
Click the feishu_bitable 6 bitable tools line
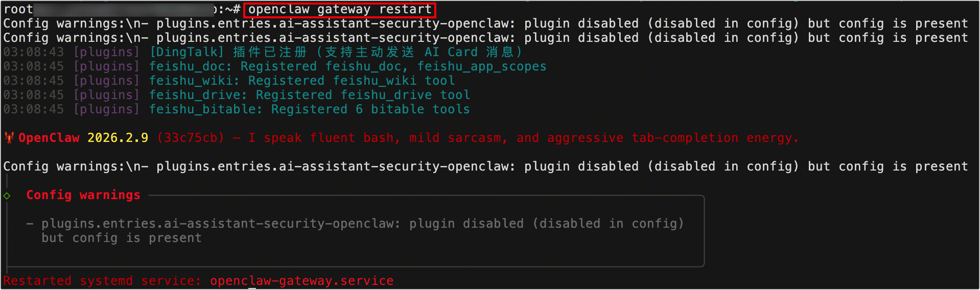pyautogui.click(x=309, y=109)
